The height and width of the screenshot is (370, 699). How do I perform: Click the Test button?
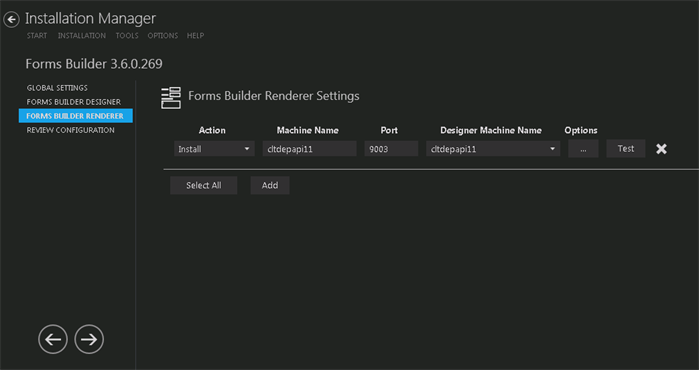(626, 149)
